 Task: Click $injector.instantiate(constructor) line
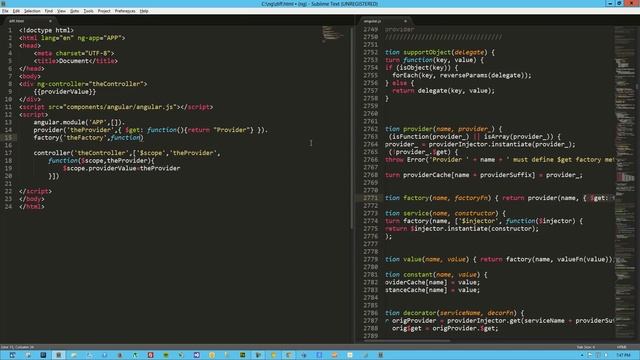(462, 229)
